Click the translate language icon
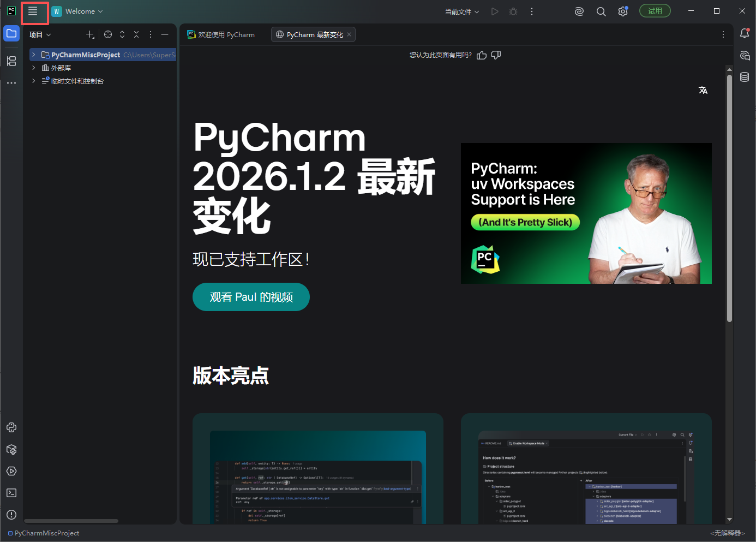Image resolution: width=756 pixels, height=542 pixels. pyautogui.click(x=703, y=90)
